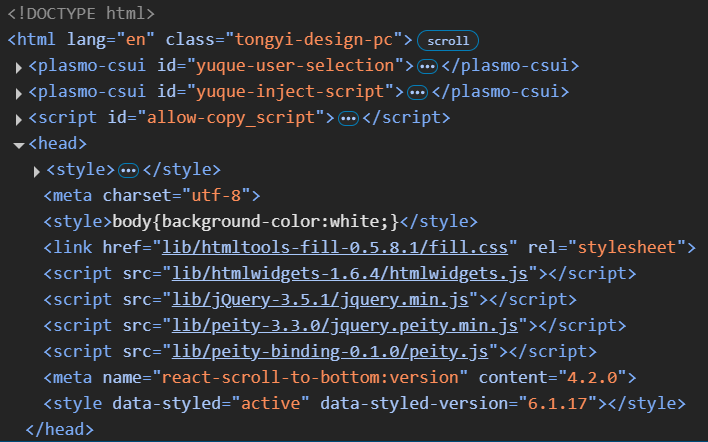The height and width of the screenshot is (442, 708).
Task: Open the htmlwidgets.js script link
Action: 349,274
